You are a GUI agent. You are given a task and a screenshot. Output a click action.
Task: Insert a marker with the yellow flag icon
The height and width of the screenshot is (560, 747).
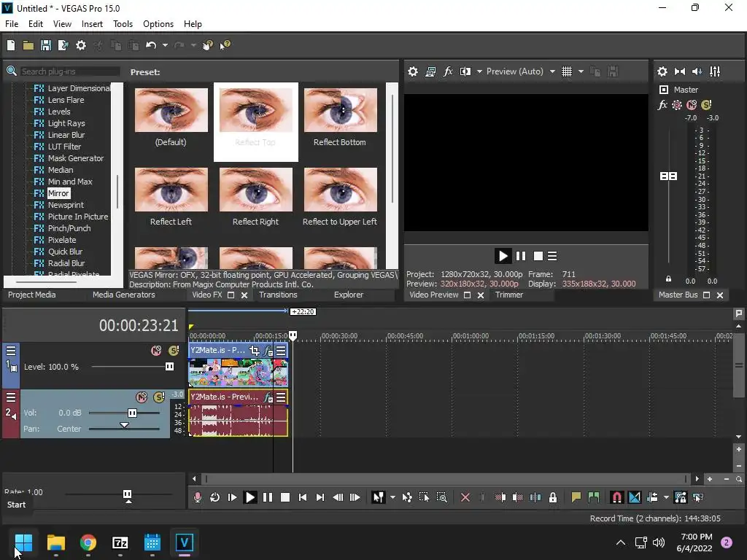576,497
